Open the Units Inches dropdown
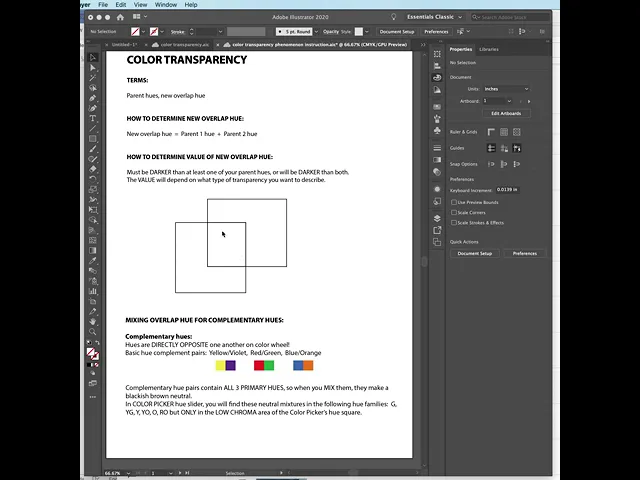The width and height of the screenshot is (640, 480). tap(506, 89)
